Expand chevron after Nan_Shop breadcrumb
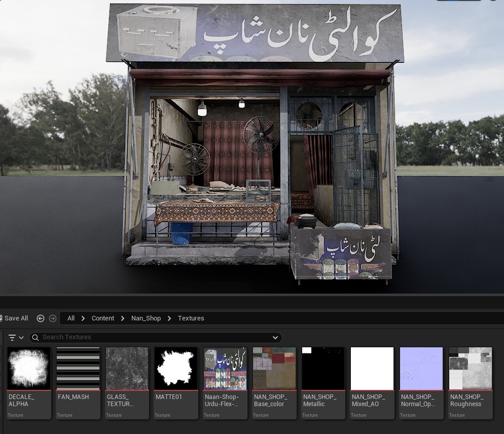 coord(169,318)
